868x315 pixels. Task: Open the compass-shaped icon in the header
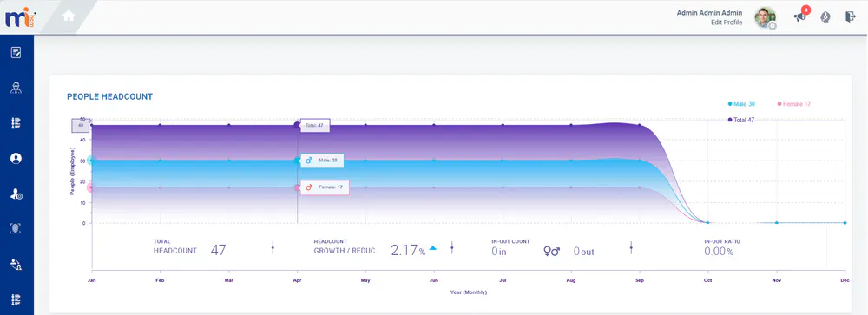point(825,17)
